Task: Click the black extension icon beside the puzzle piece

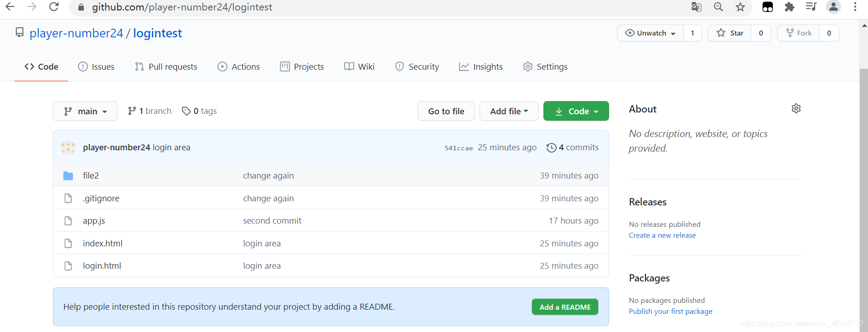Action: point(768,7)
